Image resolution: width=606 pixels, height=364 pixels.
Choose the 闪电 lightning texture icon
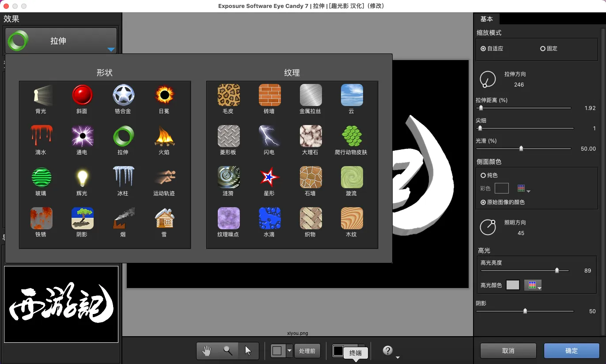[269, 136]
